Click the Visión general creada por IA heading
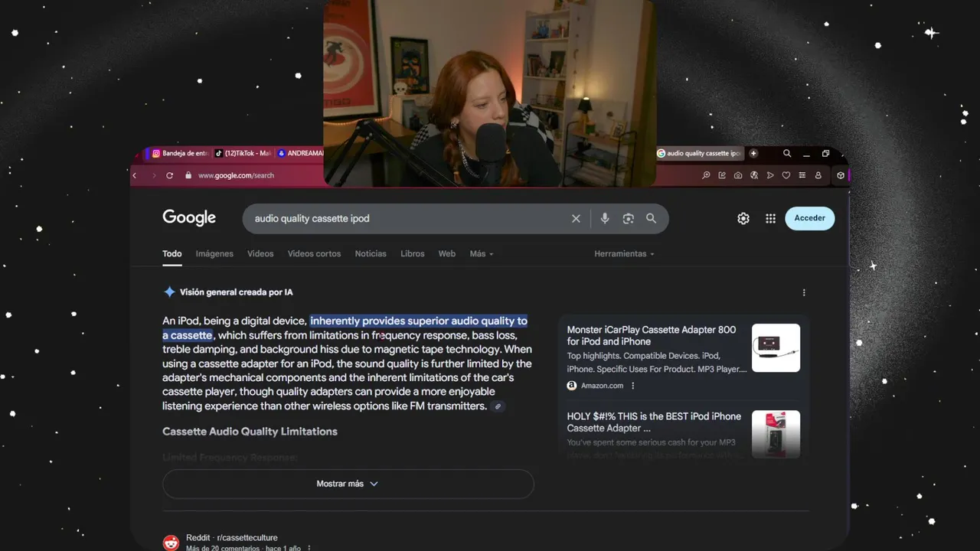 (x=236, y=292)
